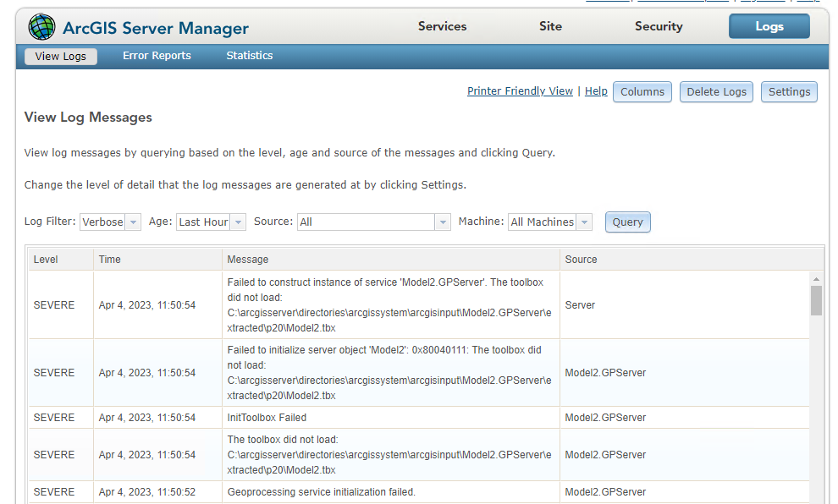This screenshot has height=504, width=838.
Task: Click the Help link
Action: 596,91
